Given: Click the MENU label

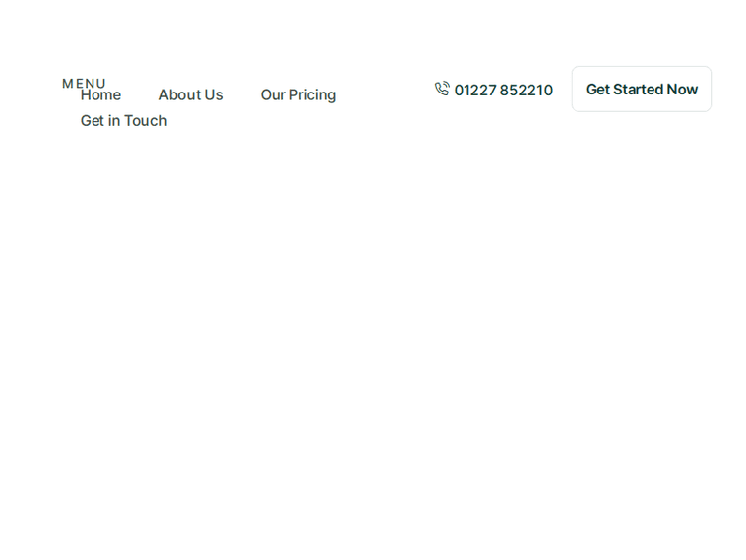Looking at the screenshot, I should [x=84, y=82].
